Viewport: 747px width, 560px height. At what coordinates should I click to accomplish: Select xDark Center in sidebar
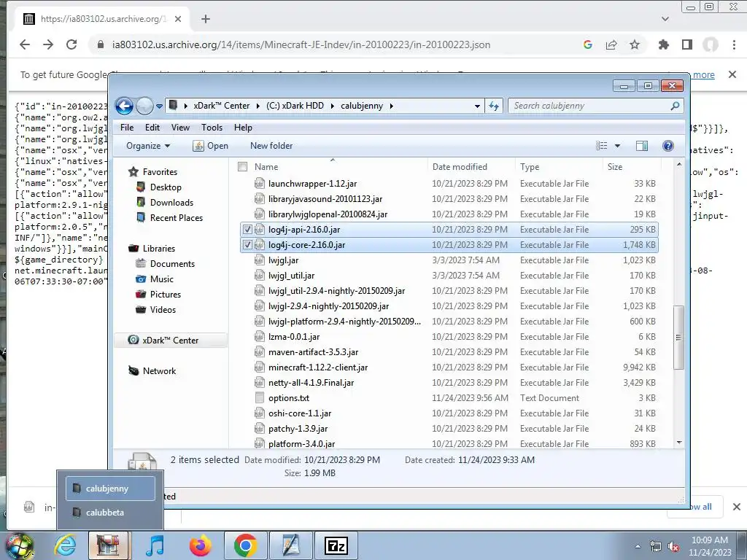(170, 341)
